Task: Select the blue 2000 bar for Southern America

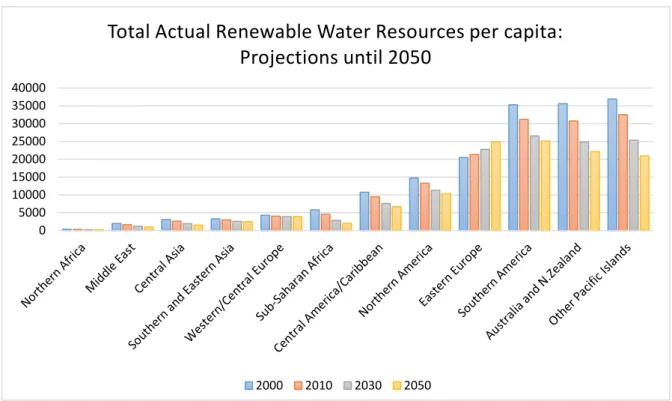Action: click(513, 168)
